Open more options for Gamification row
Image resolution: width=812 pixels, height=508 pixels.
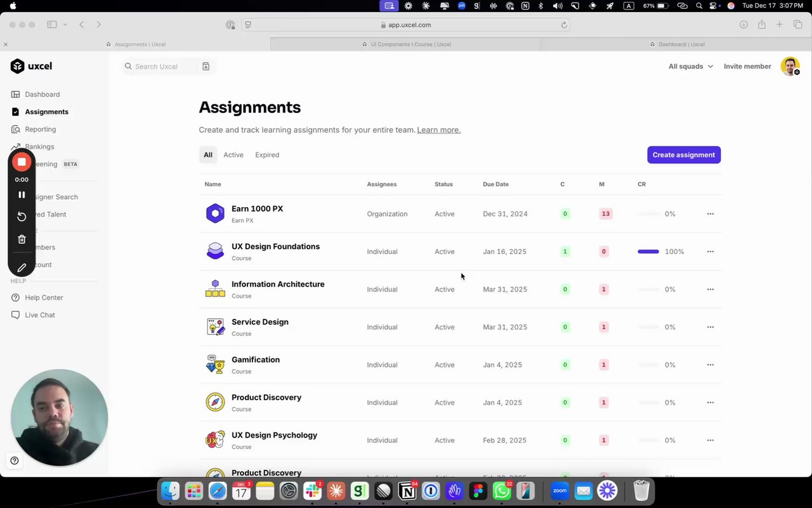(x=710, y=364)
